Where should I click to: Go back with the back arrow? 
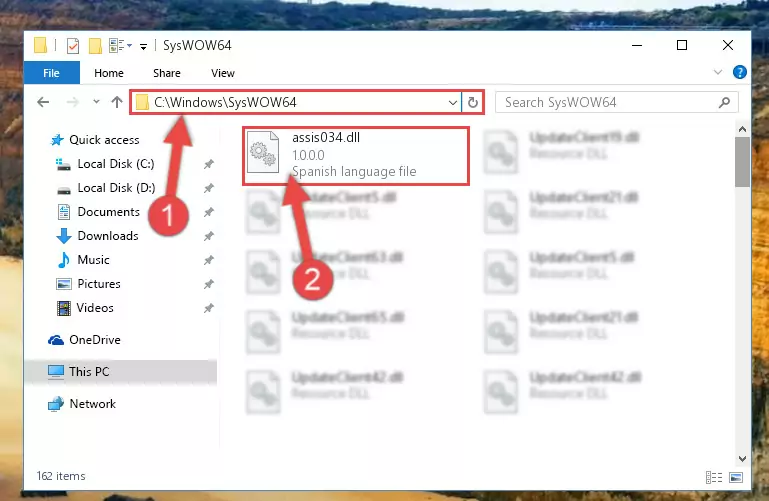(43, 102)
